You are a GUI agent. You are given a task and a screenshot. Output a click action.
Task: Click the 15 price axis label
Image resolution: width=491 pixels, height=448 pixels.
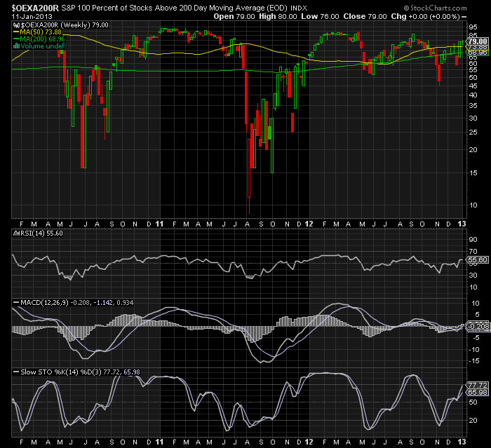tap(473, 172)
